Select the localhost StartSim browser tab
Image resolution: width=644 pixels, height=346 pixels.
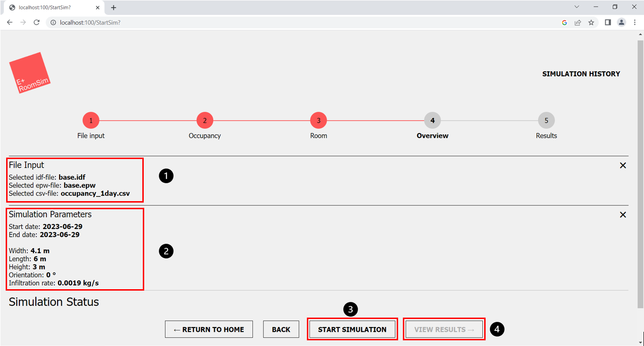pyautogui.click(x=52, y=8)
